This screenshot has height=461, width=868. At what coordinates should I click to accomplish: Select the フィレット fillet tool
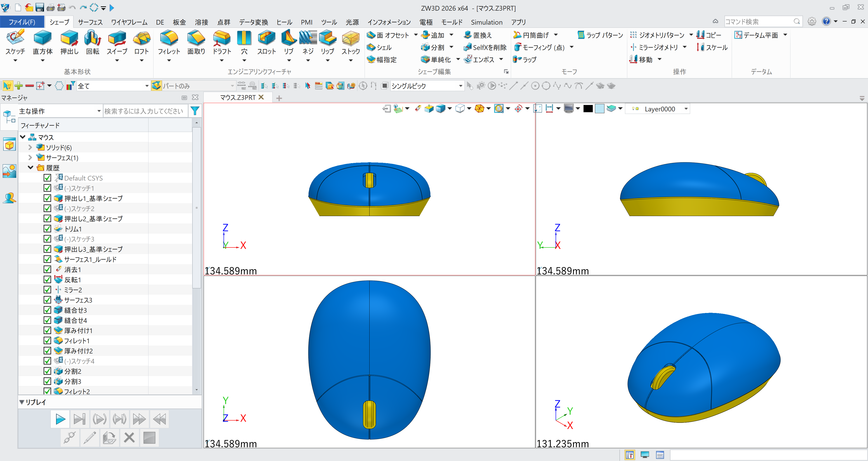coord(169,42)
